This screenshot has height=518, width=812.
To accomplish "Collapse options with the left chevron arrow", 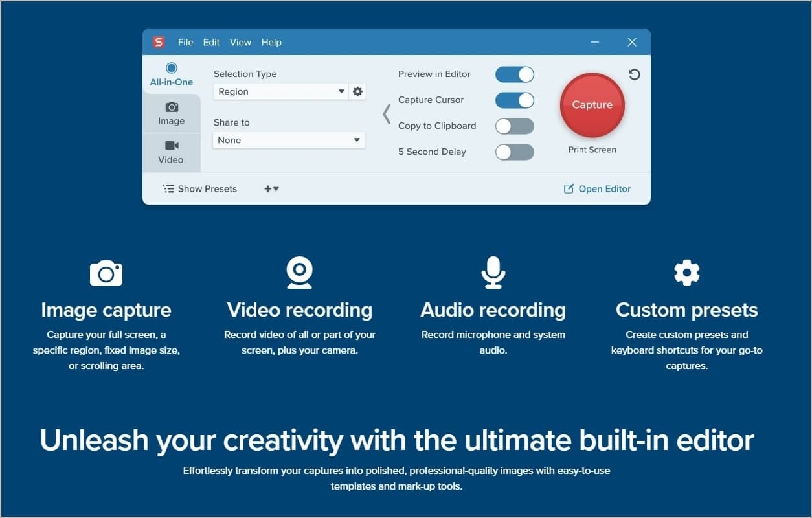I will pos(387,113).
